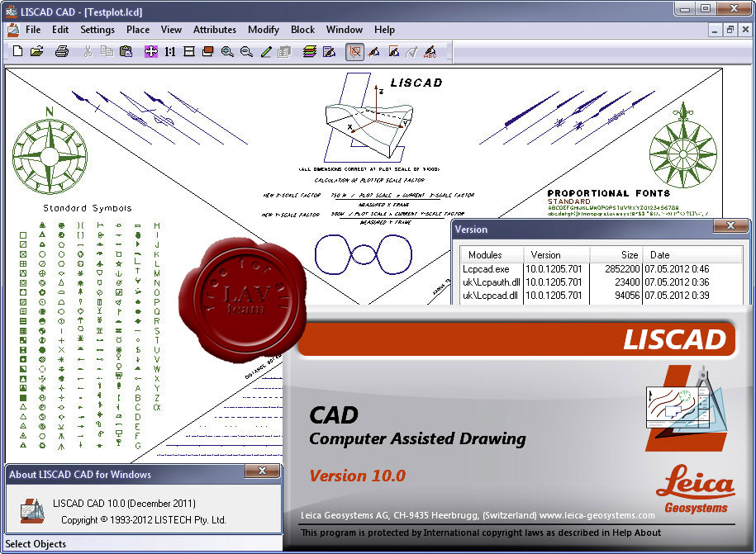Screen dimensions: 756x554
Task: Click the green compass rose beside 'N'
Action: (50, 156)
